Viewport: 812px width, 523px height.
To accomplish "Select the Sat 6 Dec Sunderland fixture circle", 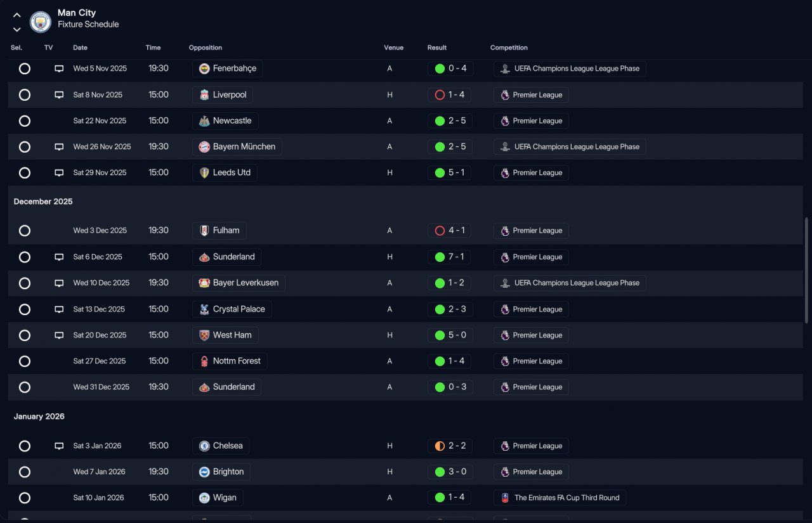I will click(25, 257).
